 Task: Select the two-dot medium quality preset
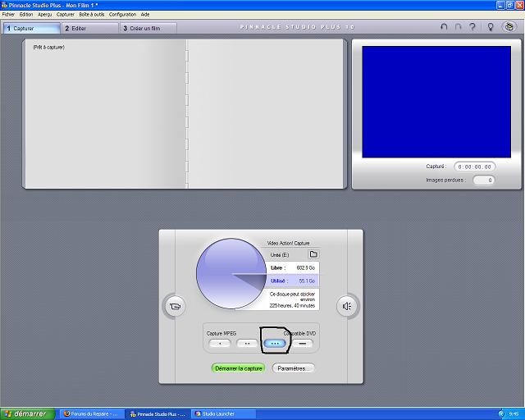tap(247, 344)
